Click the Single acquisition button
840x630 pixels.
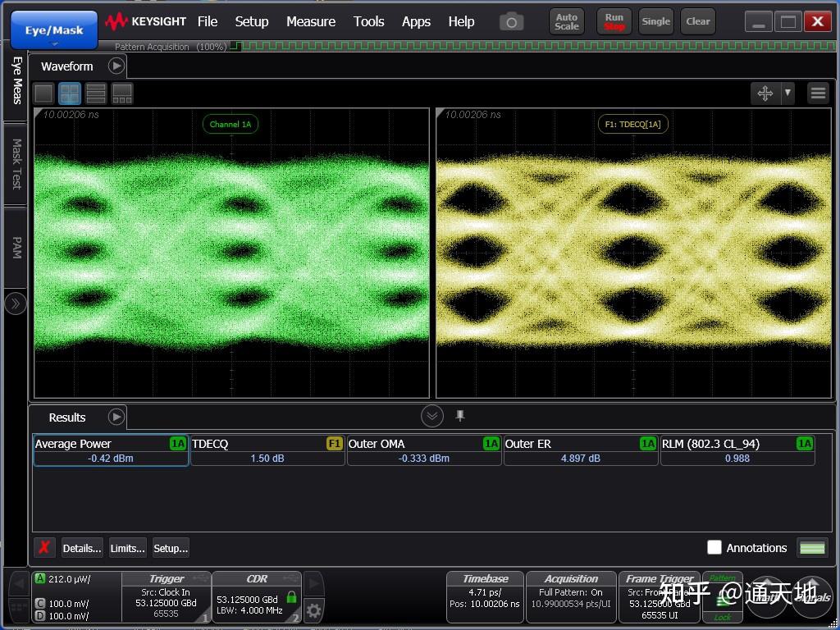coord(655,21)
